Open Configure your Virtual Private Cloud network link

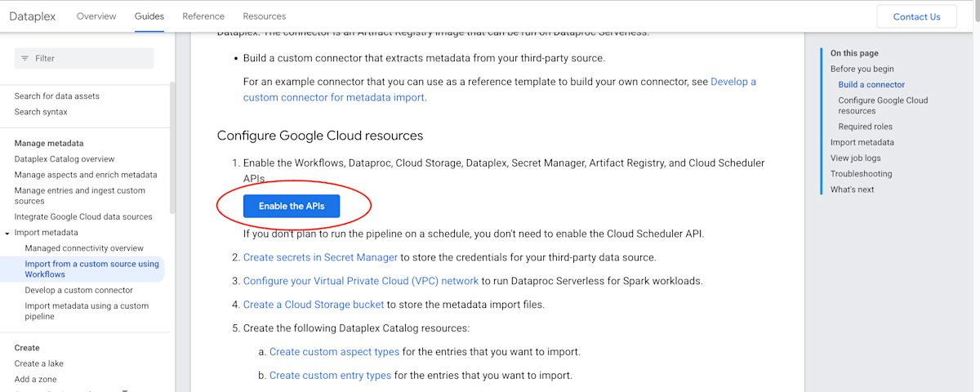361,281
